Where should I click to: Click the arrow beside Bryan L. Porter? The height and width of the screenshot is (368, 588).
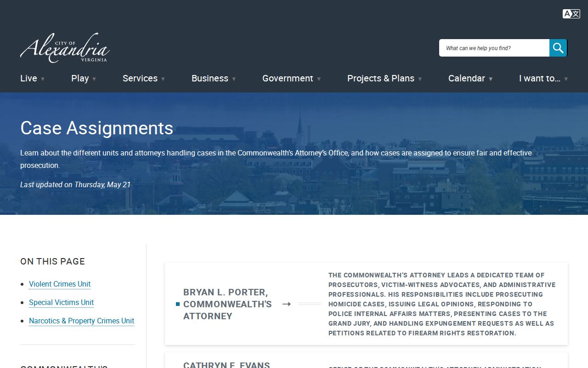point(287,304)
